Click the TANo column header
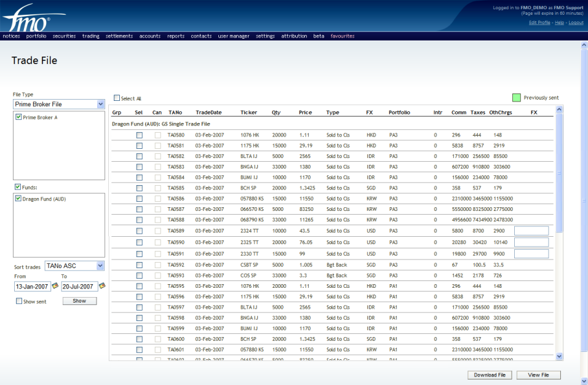Image resolution: width=588 pixels, height=385 pixels. pos(175,113)
